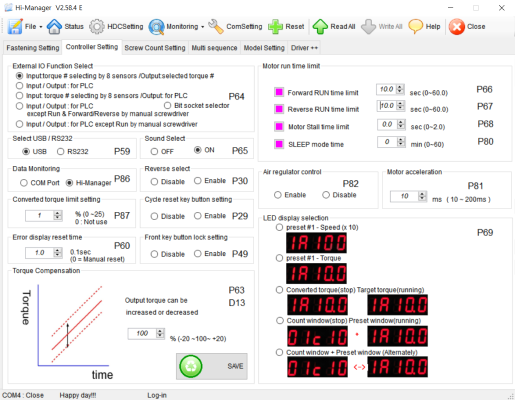Viewport: 515px width, 400px height.
Task: Click the magenta Motor Stall time limit swatch
Action: tap(279, 126)
